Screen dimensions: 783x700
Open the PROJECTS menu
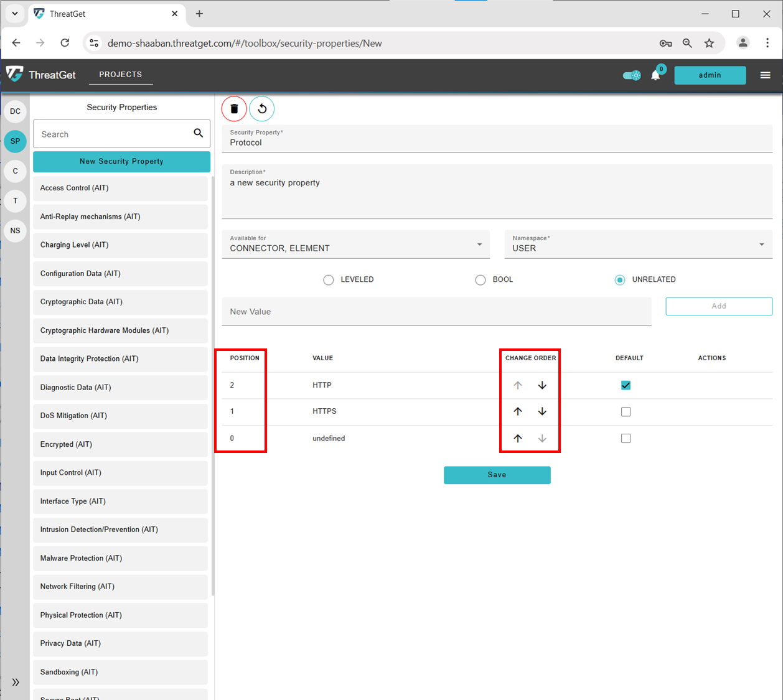(121, 74)
